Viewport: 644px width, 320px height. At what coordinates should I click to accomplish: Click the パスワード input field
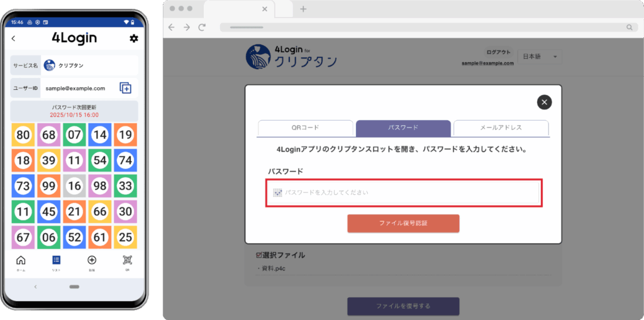[x=403, y=192]
